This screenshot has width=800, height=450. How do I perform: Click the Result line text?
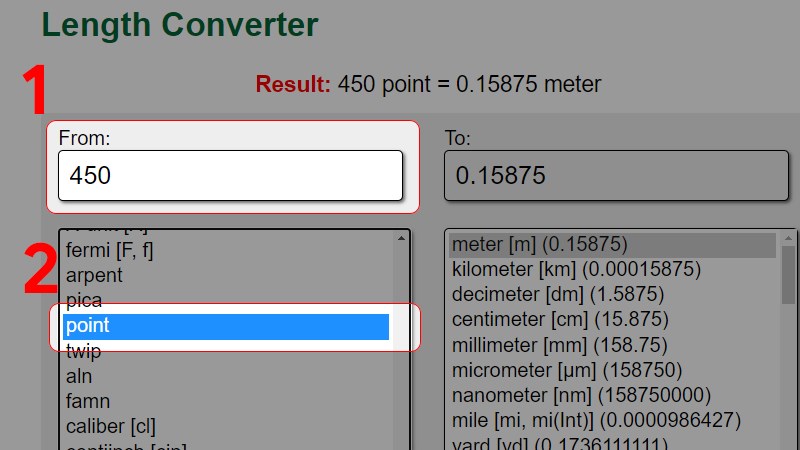click(x=428, y=84)
